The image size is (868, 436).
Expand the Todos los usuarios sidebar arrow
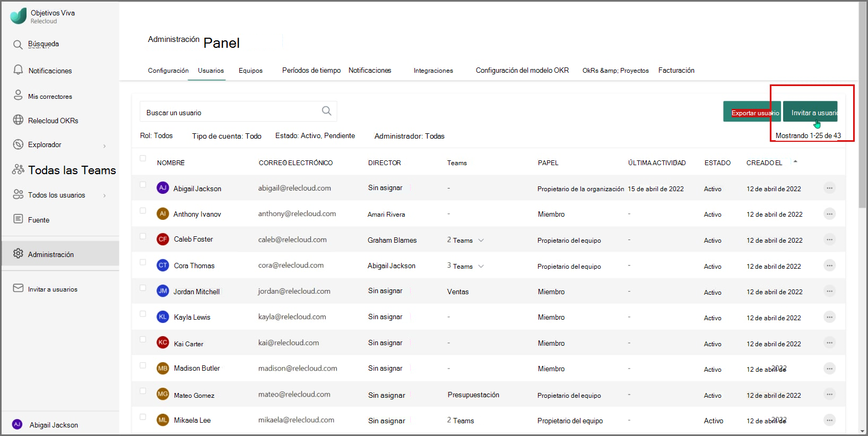tap(105, 195)
